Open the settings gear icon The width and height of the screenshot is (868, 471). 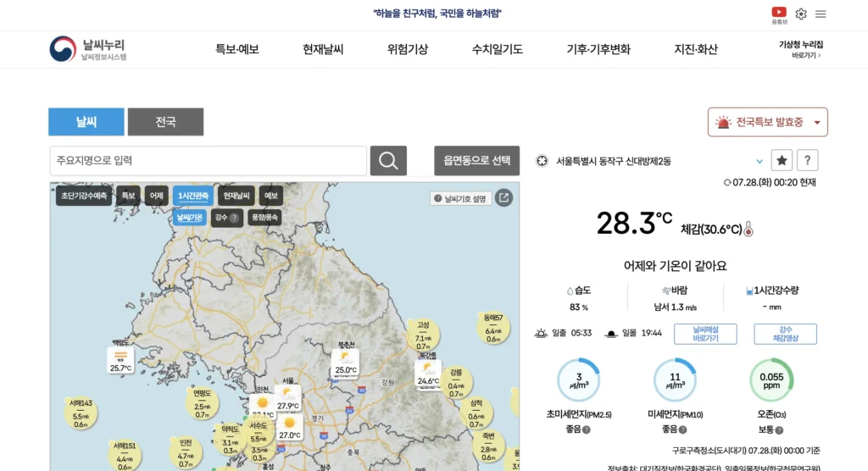[x=801, y=14]
